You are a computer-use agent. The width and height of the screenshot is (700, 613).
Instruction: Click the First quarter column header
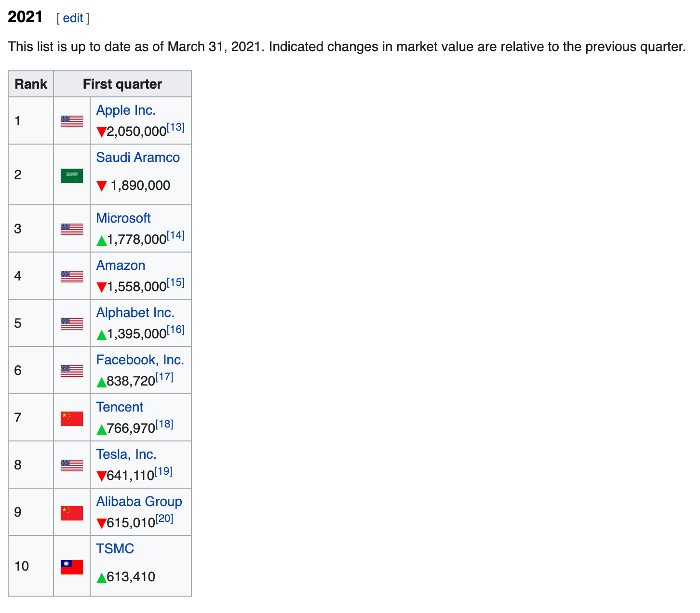tap(122, 84)
